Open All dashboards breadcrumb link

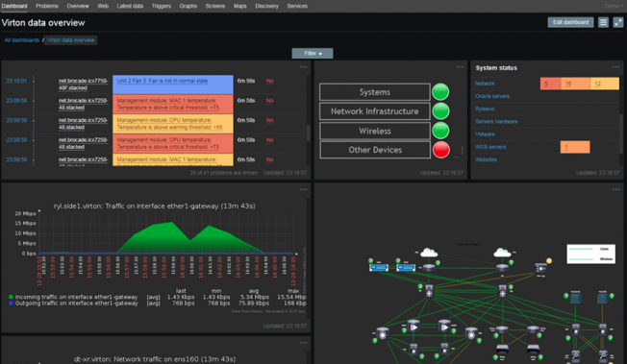[22, 40]
